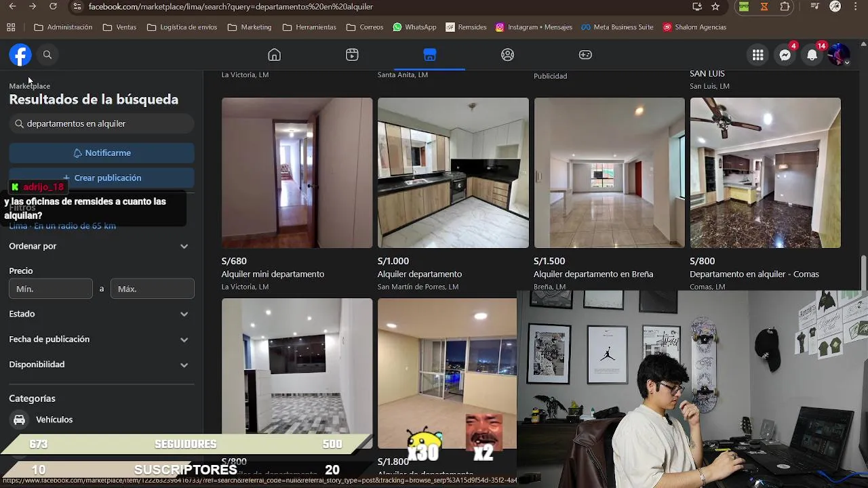View site information icon in address bar
The width and height of the screenshot is (868, 488).
coord(77,6)
